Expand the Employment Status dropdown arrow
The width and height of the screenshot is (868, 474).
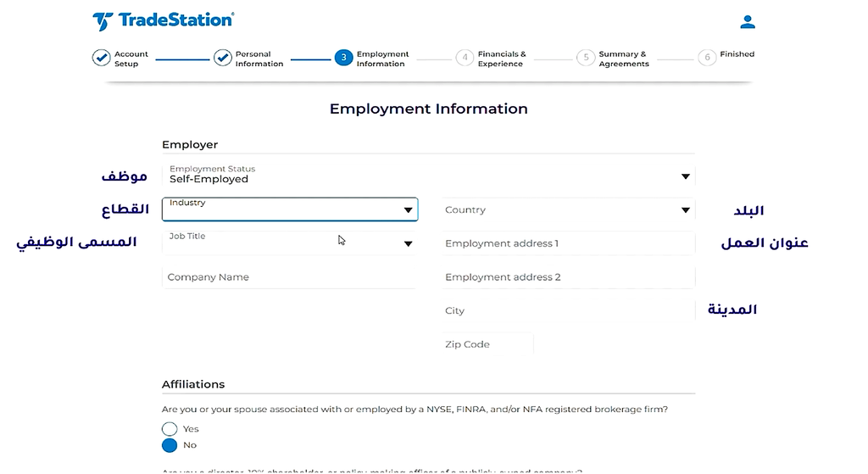[x=685, y=176]
